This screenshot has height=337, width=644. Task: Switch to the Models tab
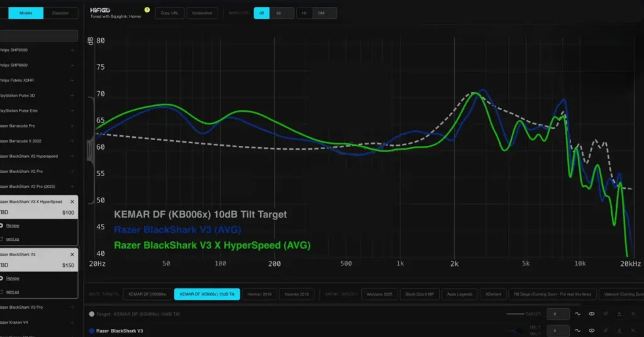(x=26, y=13)
